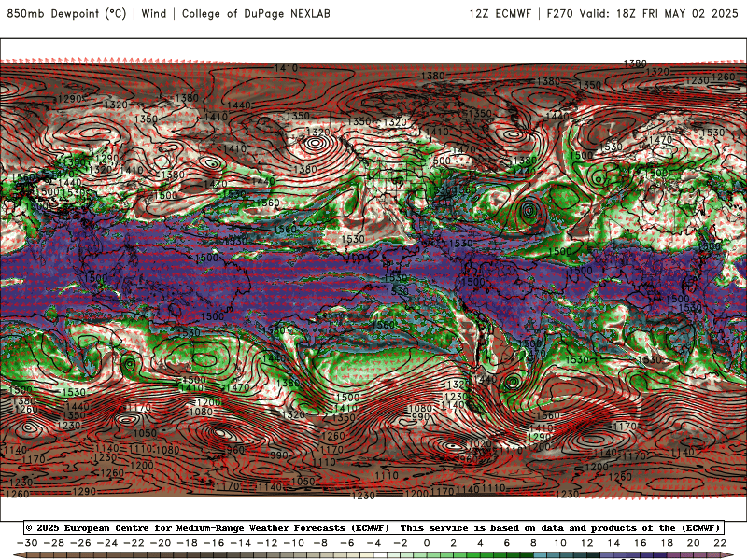Select the 20 value on the color scale

point(694,543)
